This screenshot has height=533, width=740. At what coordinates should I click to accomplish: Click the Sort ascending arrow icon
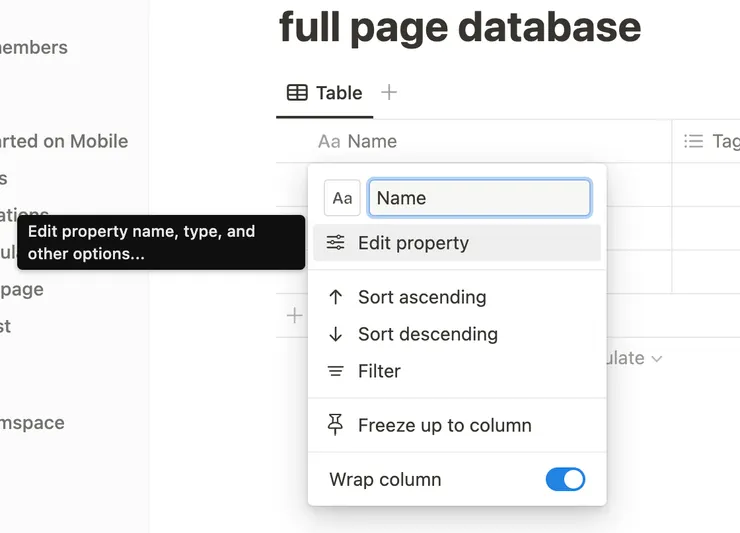point(336,297)
